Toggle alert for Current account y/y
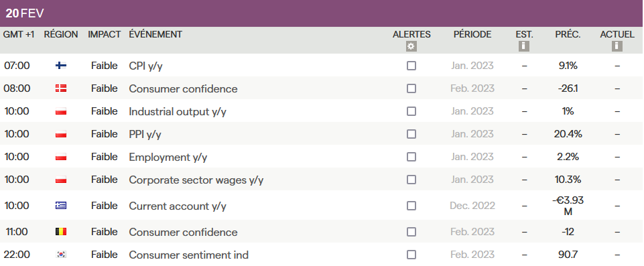The height and width of the screenshot is (266, 644). tap(411, 206)
